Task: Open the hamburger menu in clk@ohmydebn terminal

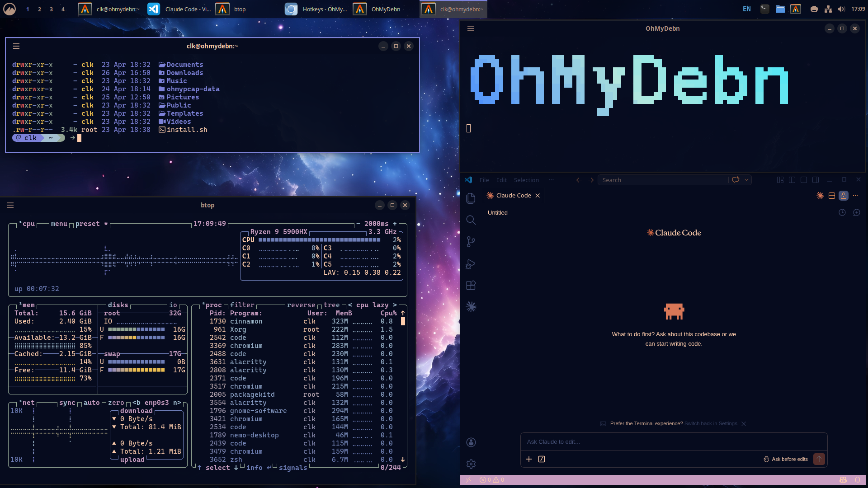Action: [x=16, y=46]
